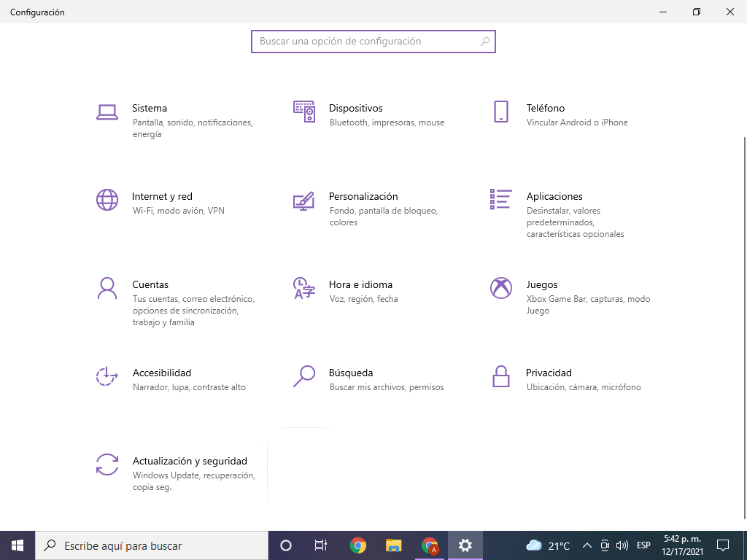Restore down the Configuración window
Viewport: 747px width, 560px height.
697,12
